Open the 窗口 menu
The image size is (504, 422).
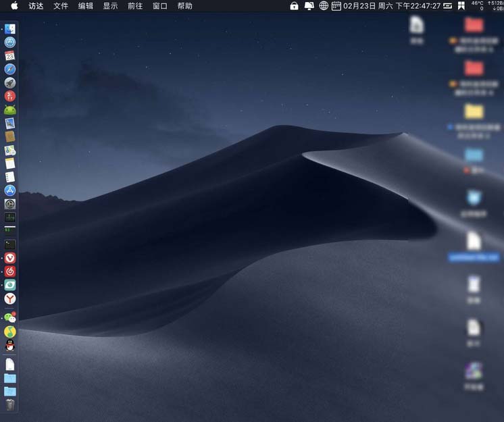tap(159, 6)
